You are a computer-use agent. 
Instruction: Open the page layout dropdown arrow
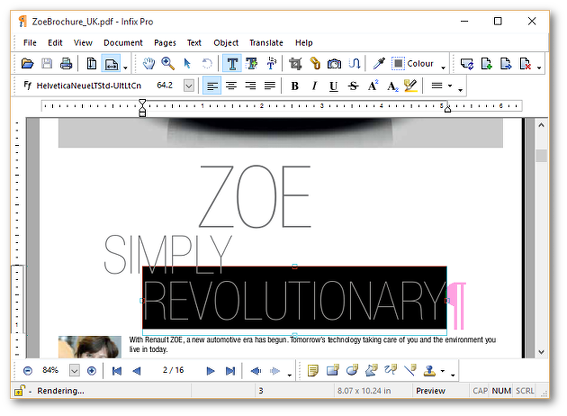point(125,67)
